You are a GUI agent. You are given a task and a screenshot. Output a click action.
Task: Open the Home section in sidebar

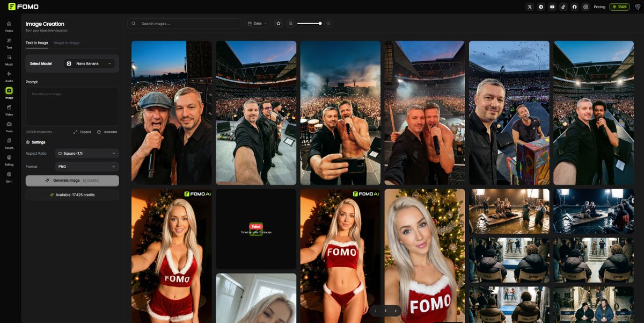coord(9,26)
